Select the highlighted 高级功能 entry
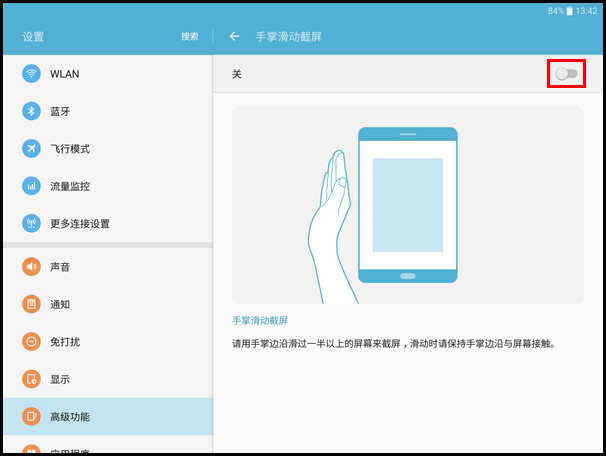 click(x=108, y=417)
